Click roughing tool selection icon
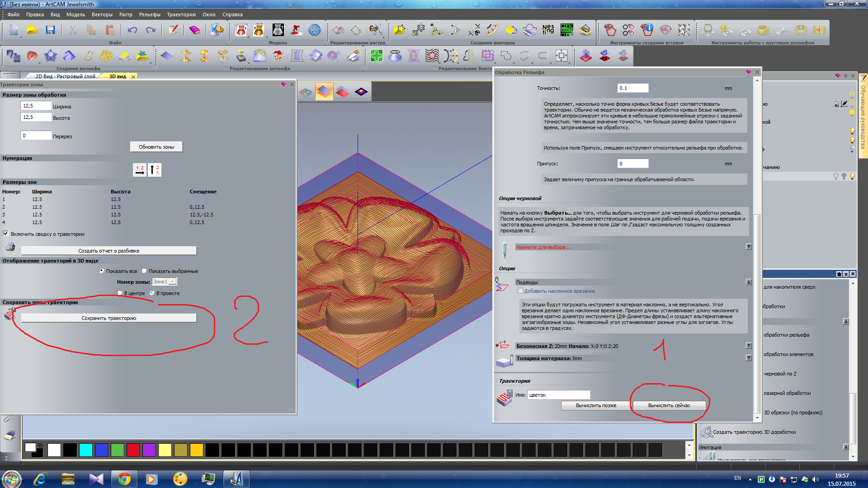This screenshot has width=868, height=488. [505, 249]
